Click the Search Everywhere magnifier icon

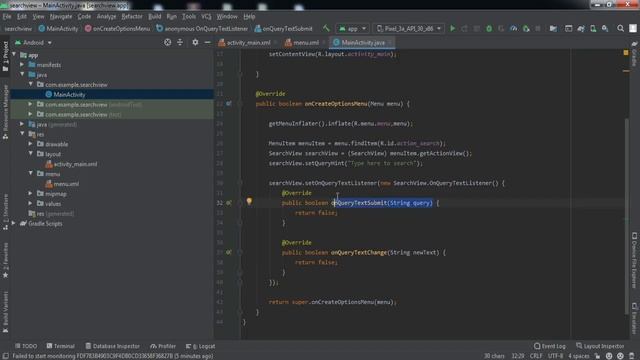tap(620, 29)
